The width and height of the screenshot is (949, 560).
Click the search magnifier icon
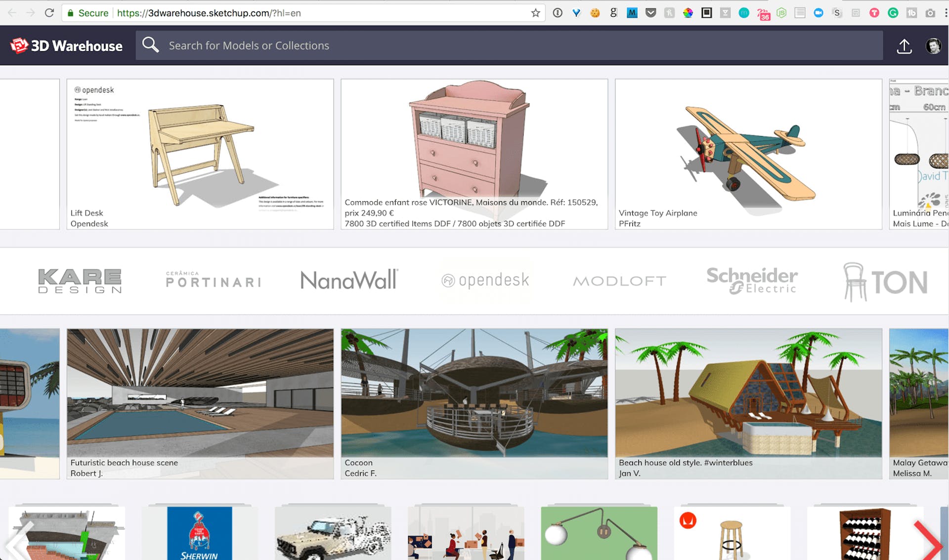[150, 45]
